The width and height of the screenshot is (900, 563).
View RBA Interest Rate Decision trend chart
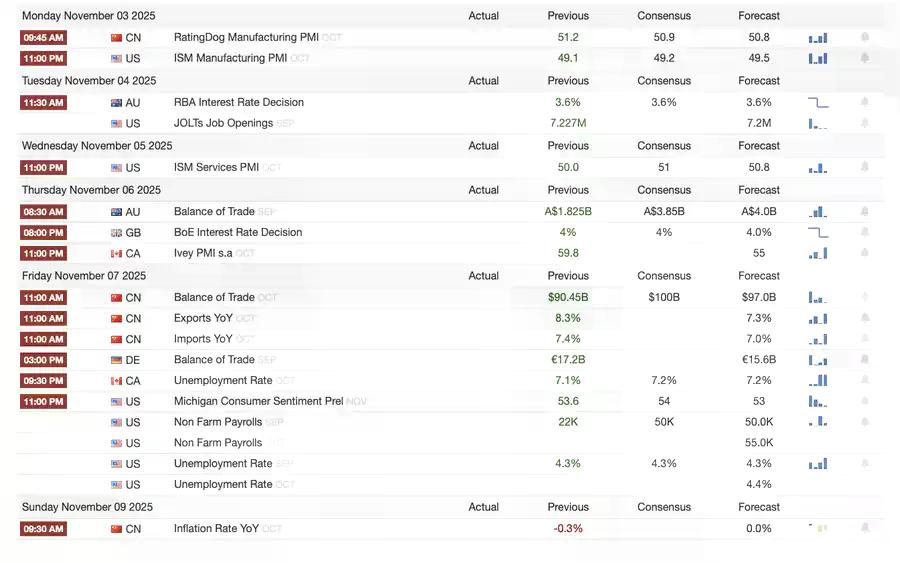(818, 103)
